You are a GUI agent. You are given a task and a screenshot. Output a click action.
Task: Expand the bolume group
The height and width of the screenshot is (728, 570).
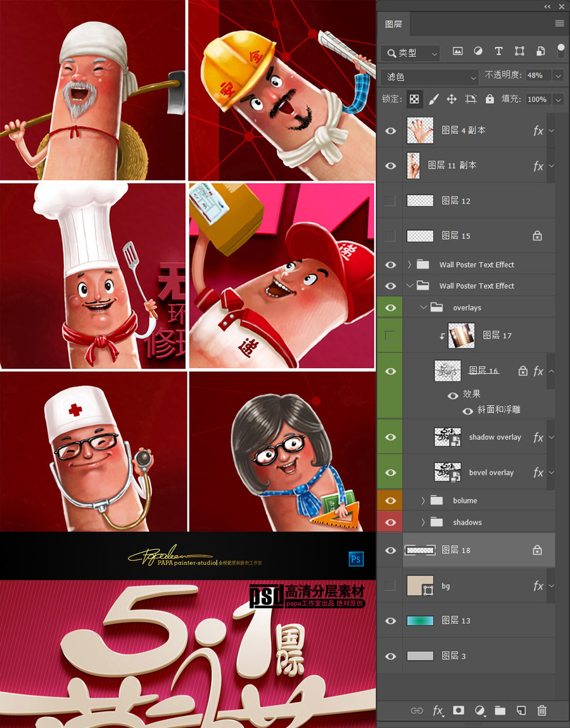(423, 501)
